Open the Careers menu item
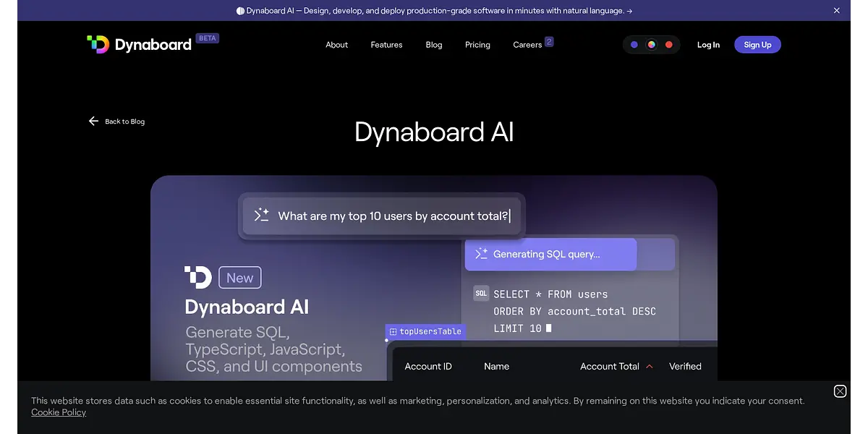The width and height of the screenshot is (868, 434). pos(527,45)
